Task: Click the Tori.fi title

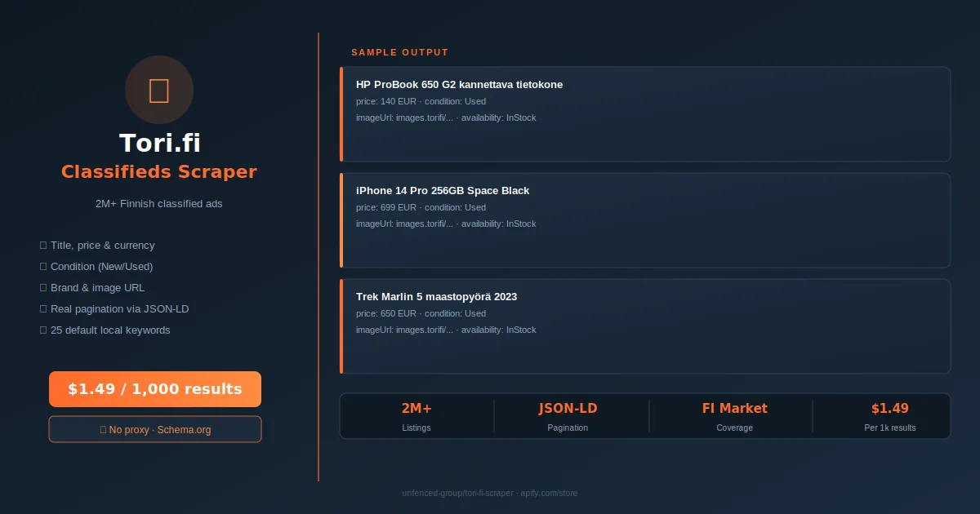Action: (x=159, y=143)
